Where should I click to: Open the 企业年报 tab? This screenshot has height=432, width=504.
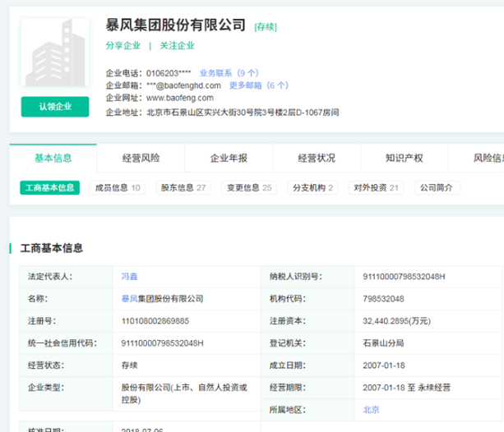click(x=229, y=158)
